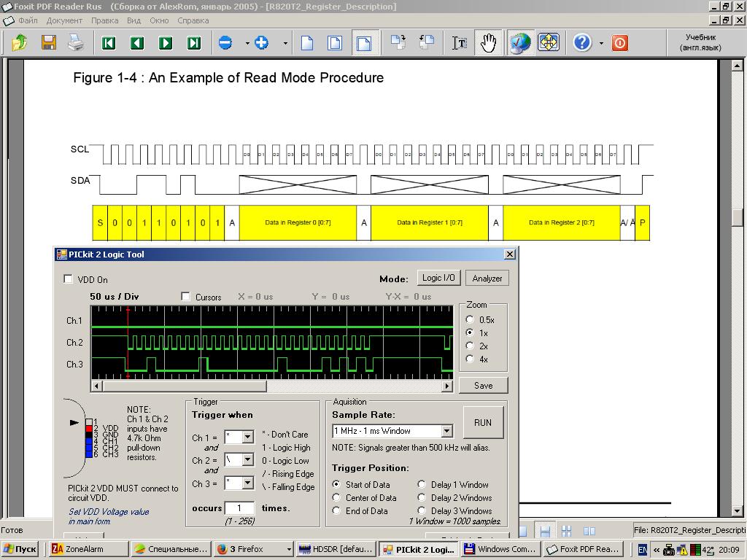
Task: Select Delay 1 Window trigger position
Action: coord(422,484)
